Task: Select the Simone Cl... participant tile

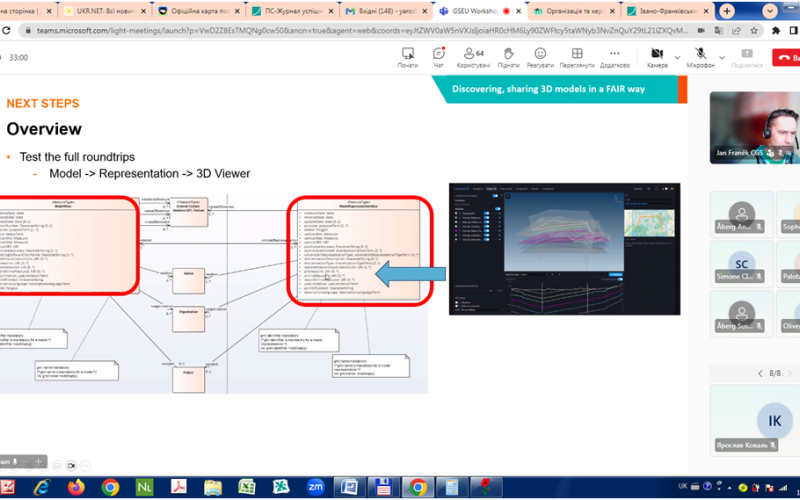Action: pyautogui.click(x=741, y=264)
